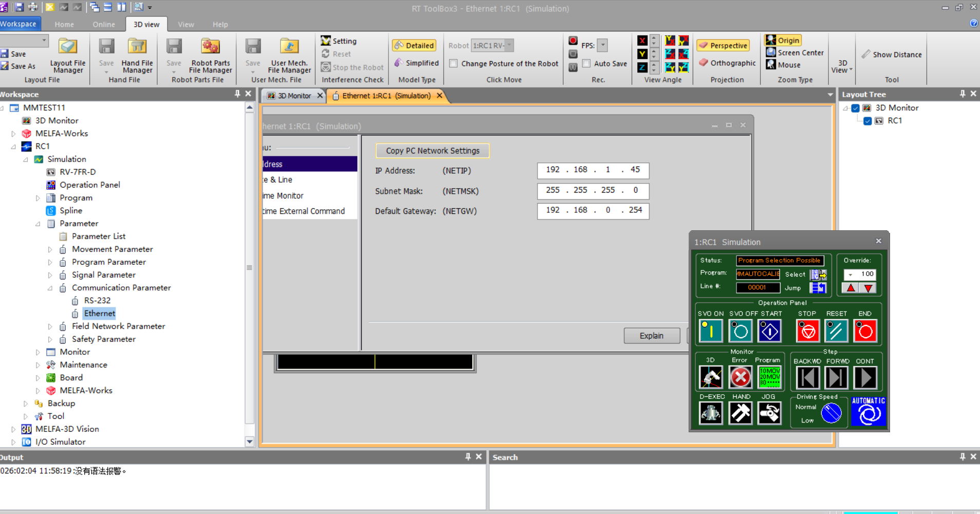Click the Explain button

(x=652, y=336)
